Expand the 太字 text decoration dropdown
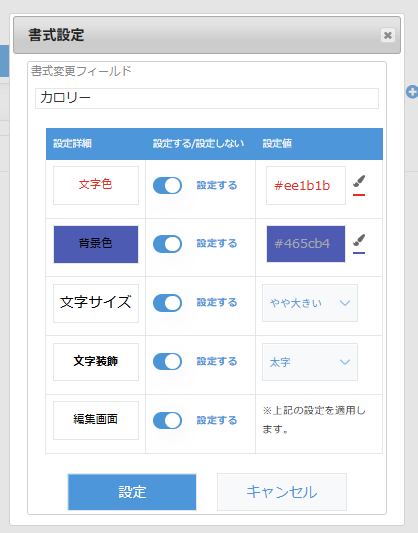This screenshot has height=533, width=418. [310, 362]
